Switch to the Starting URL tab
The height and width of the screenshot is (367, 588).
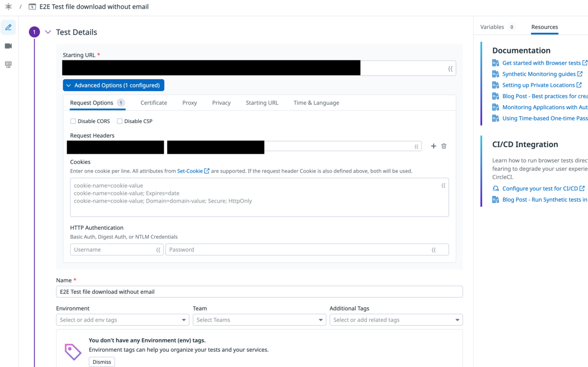262,103
